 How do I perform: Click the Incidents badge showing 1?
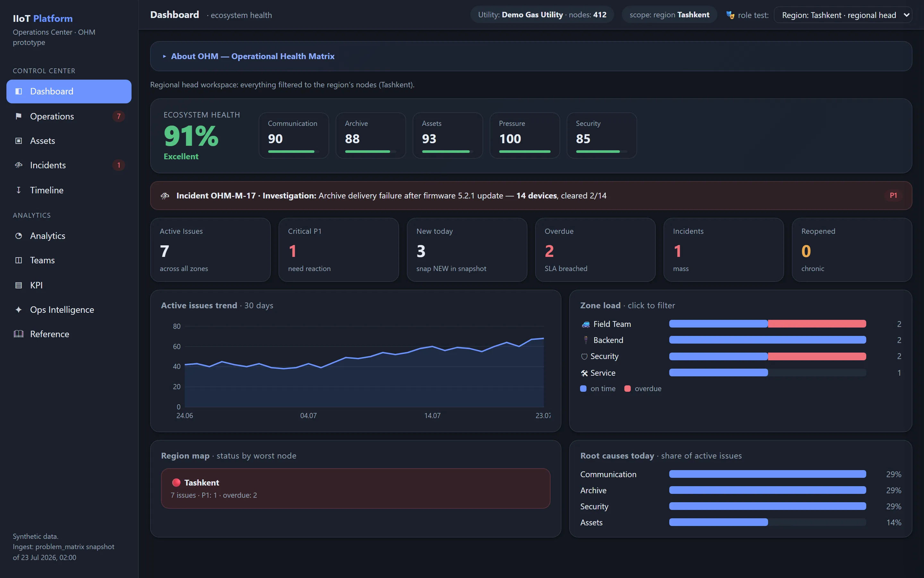[118, 165]
